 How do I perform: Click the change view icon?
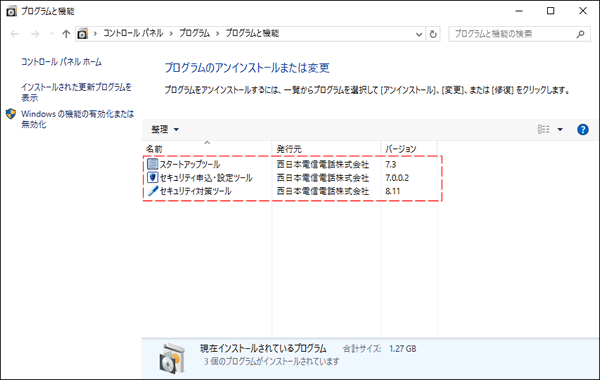coord(543,129)
